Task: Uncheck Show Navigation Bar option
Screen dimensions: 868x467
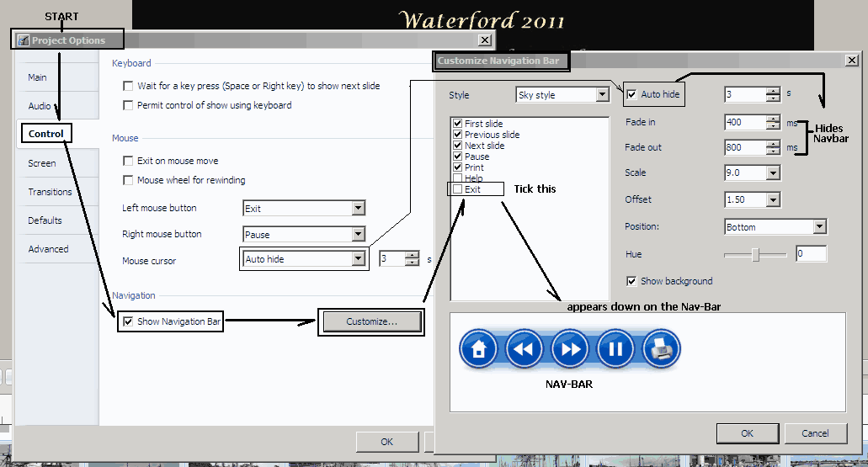Action: tap(128, 321)
